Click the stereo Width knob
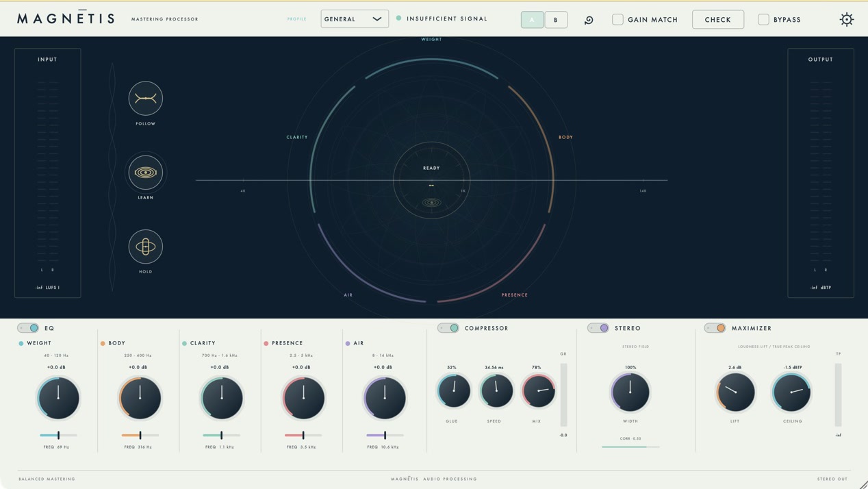868x489 pixels. pyautogui.click(x=630, y=392)
